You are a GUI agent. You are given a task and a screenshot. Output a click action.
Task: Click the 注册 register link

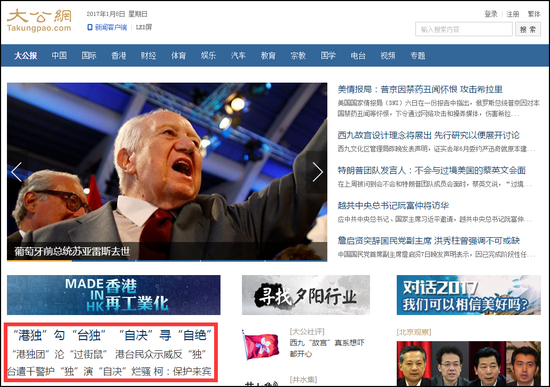[512, 14]
